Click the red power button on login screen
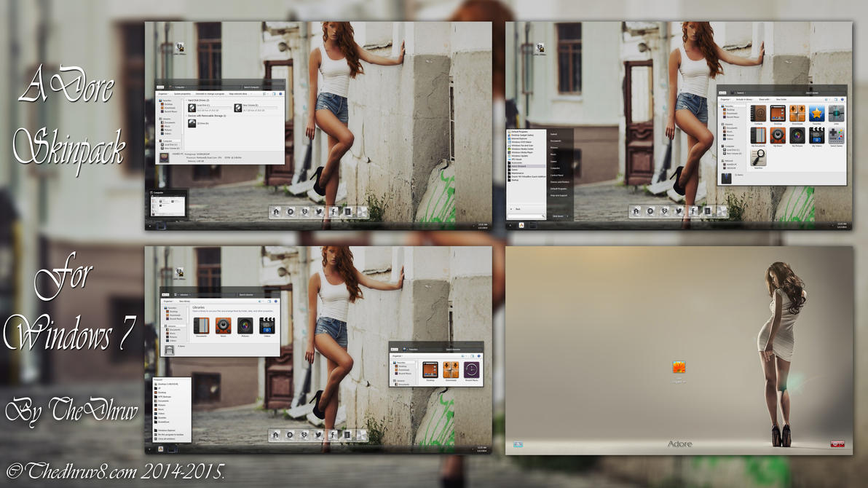 (x=837, y=444)
